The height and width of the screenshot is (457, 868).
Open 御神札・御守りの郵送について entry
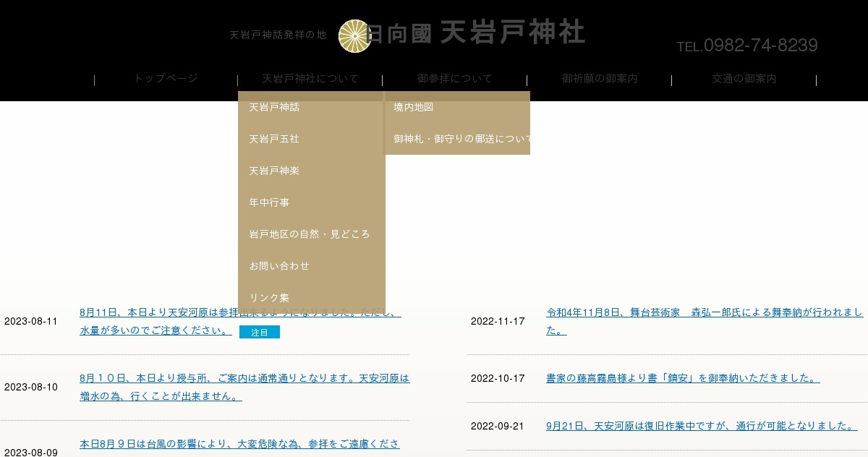click(x=461, y=139)
